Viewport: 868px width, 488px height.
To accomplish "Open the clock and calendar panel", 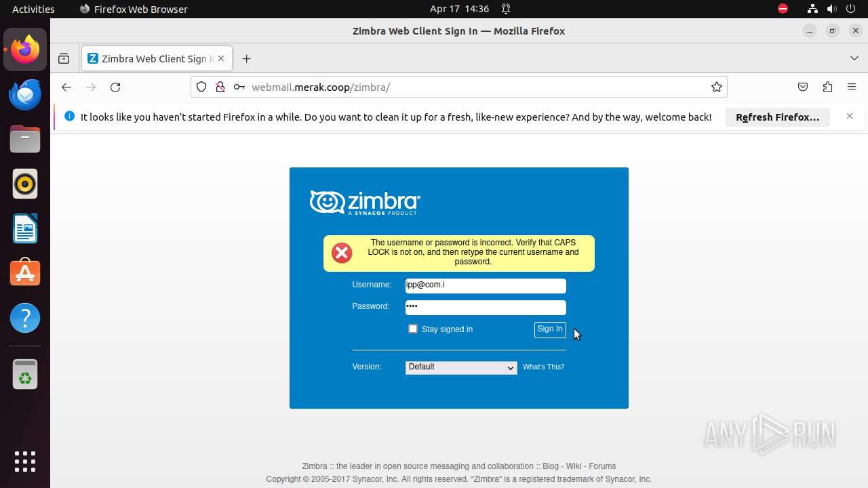I will [459, 9].
